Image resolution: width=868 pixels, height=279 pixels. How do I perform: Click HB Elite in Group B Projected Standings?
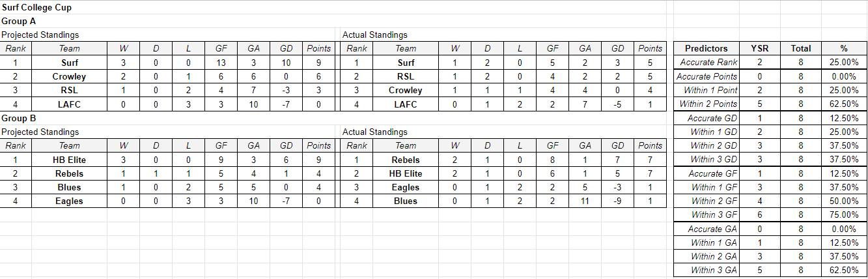69,160
